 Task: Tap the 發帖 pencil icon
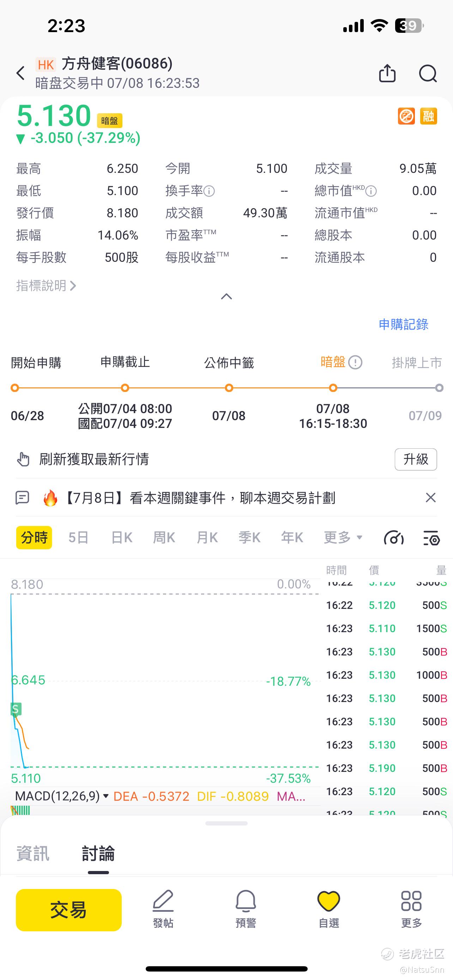tap(163, 901)
